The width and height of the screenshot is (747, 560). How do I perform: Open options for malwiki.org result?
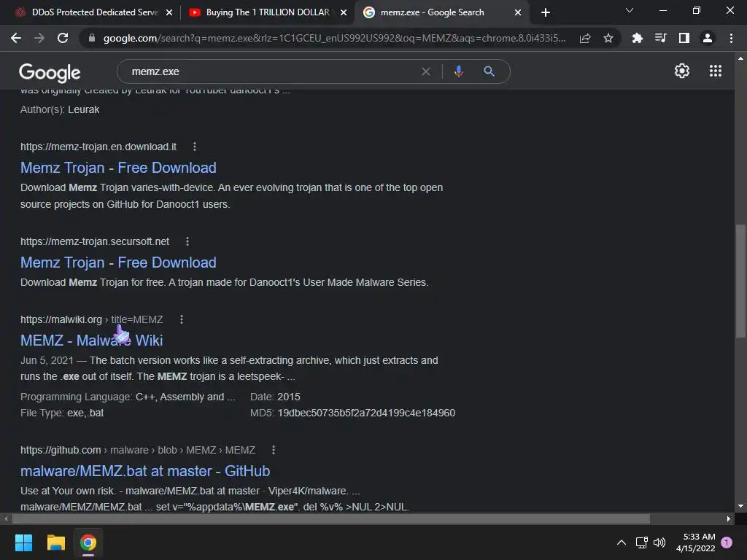[182, 319]
